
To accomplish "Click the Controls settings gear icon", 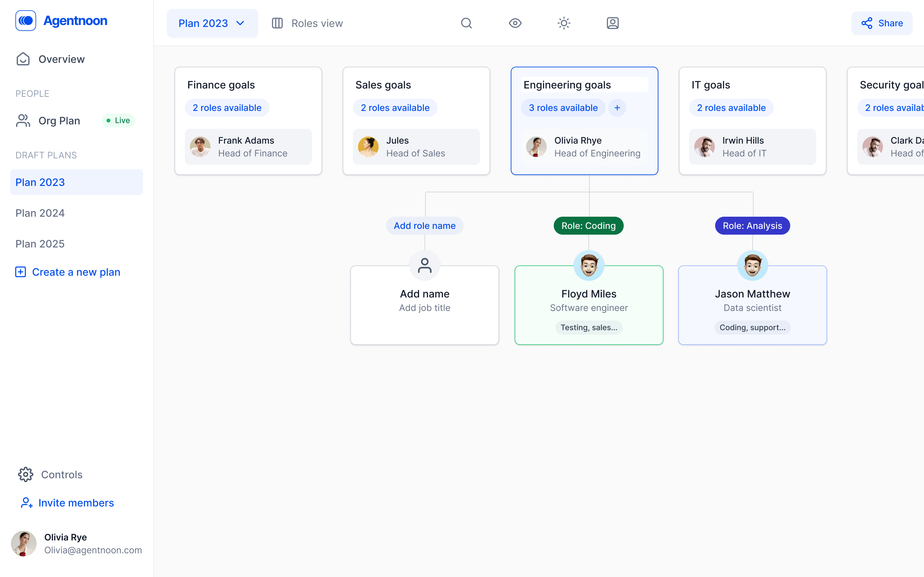I will [25, 474].
